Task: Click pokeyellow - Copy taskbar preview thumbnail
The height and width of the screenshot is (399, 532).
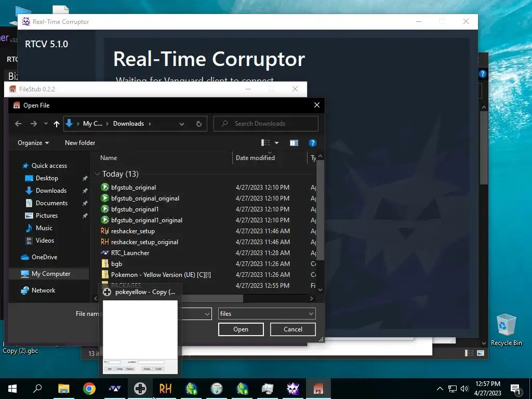Action: (x=140, y=337)
